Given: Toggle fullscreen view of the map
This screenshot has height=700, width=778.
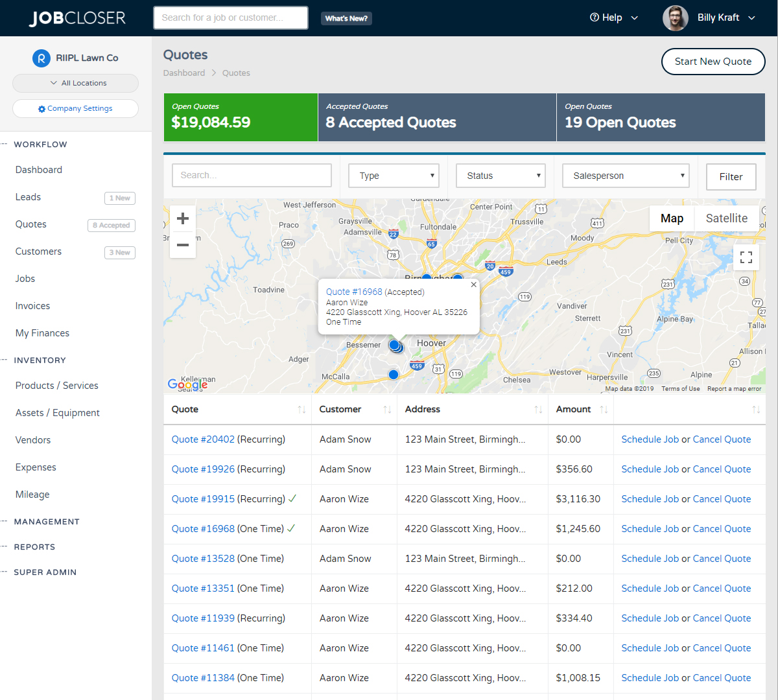Looking at the screenshot, I should point(746,257).
